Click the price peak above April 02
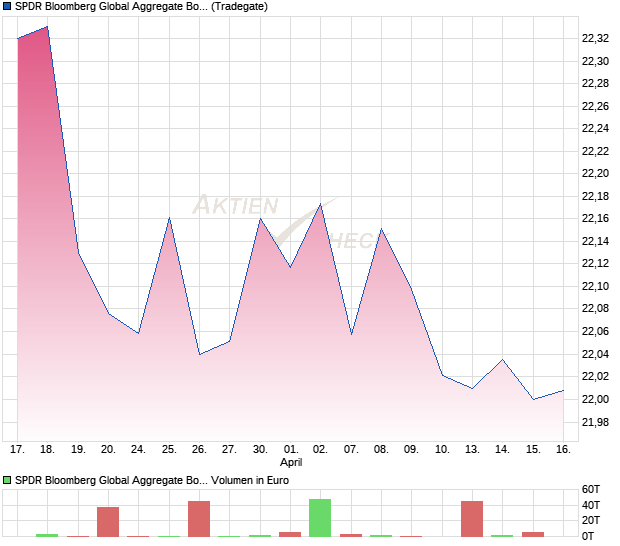This screenshot has width=620, height=546. [x=320, y=204]
